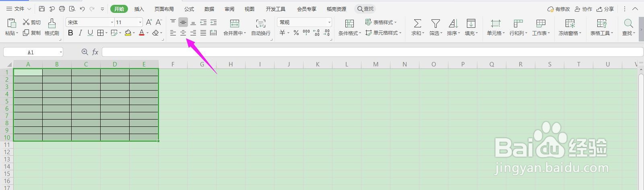Image resolution: width=644 pixels, height=190 pixels.
Task: Switch to the 视图 tab
Action: pyautogui.click(x=250, y=9)
